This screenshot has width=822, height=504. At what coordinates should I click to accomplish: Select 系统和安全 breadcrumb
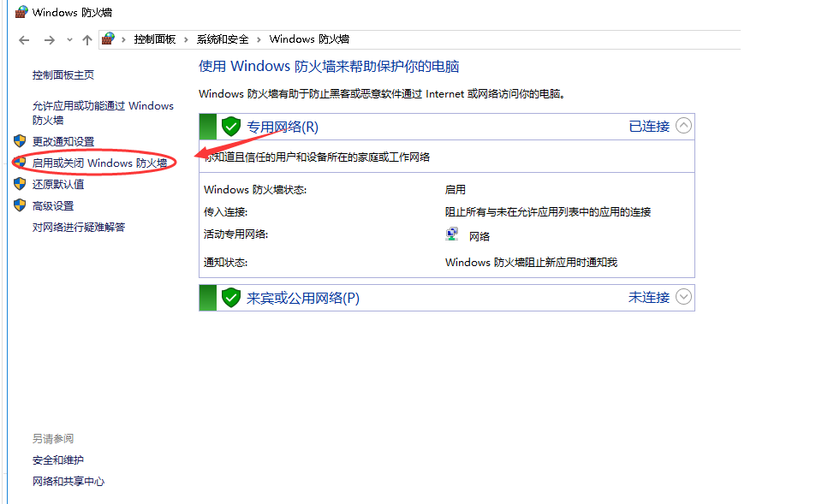pyautogui.click(x=223, y=39)
